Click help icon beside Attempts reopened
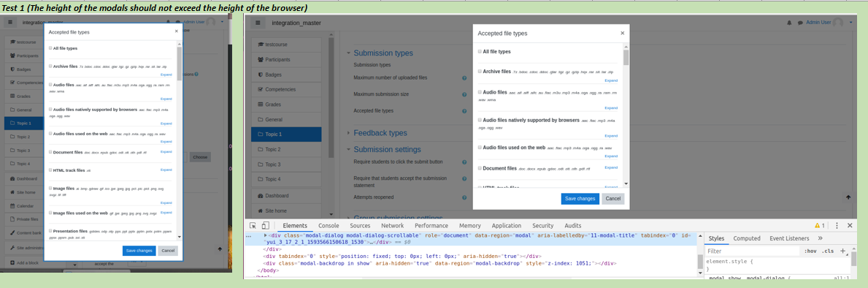The width and height of the screenshot is (868, 288). (464, 197)
